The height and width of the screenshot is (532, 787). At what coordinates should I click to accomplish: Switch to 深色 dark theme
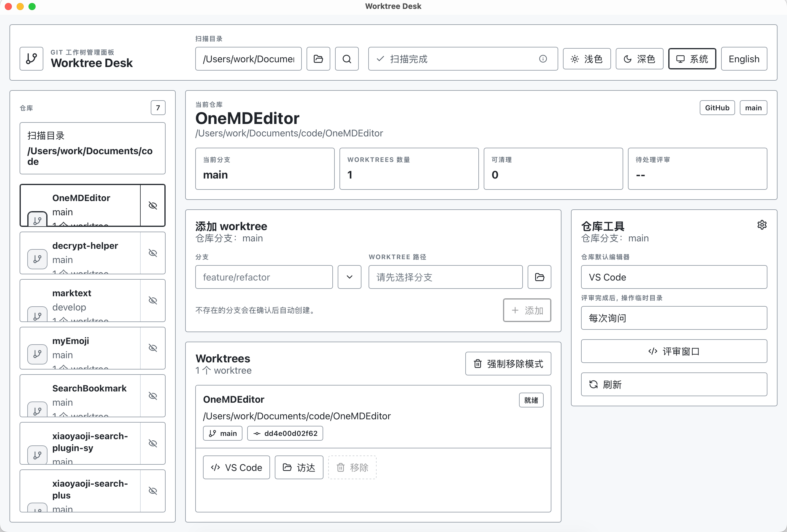[x=639, y=59]
